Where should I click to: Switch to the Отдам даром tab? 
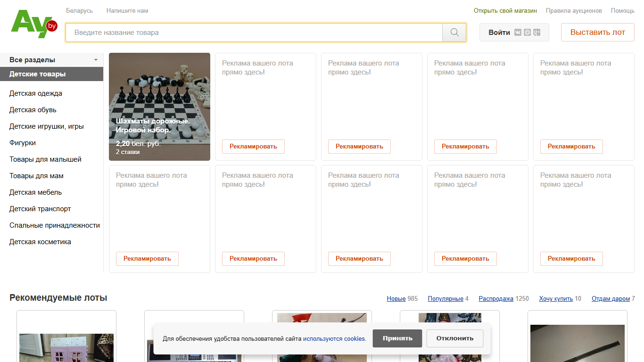tap(611, 298)
